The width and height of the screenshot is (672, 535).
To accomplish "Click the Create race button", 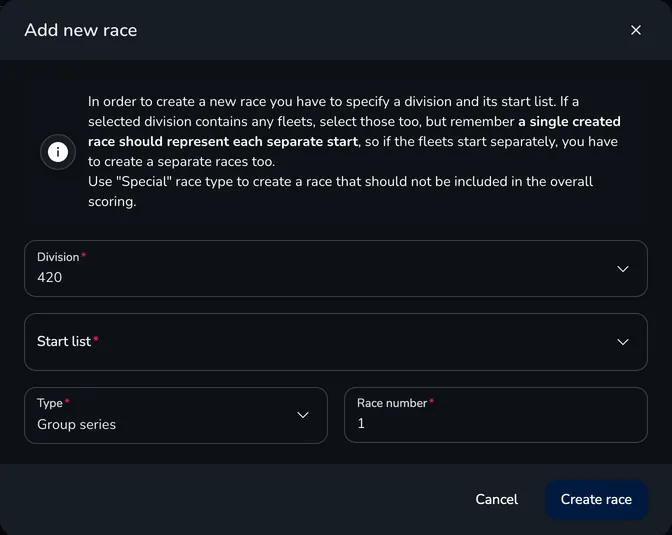I will click(596, 499).
